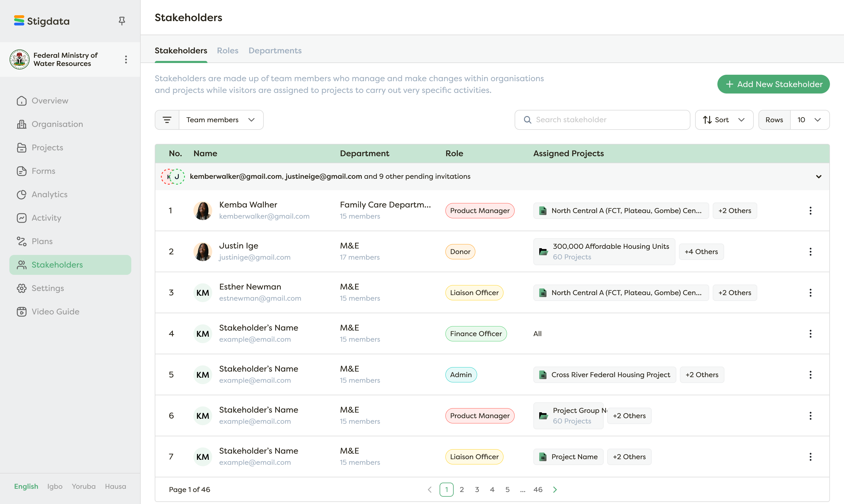The height and width of the screenshot is (504, 844).
Task: Switch the language to Yoruba
Action: pos(84,486)
